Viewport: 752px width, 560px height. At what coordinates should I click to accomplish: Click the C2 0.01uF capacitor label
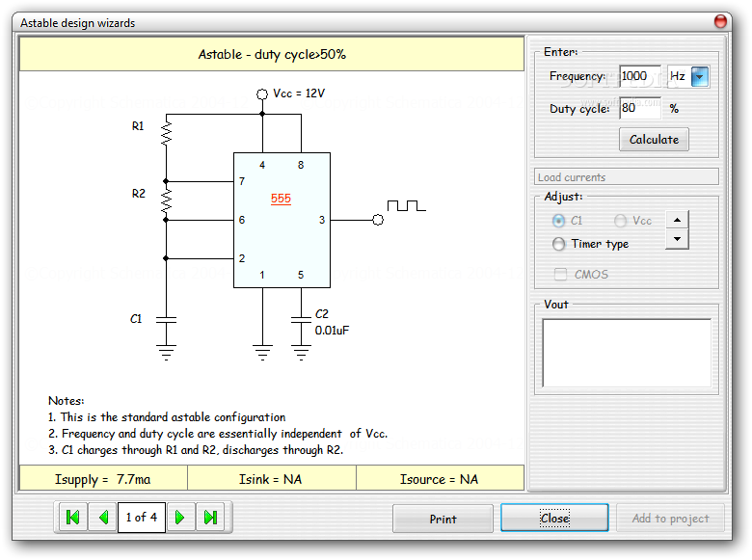pos(332,322)
